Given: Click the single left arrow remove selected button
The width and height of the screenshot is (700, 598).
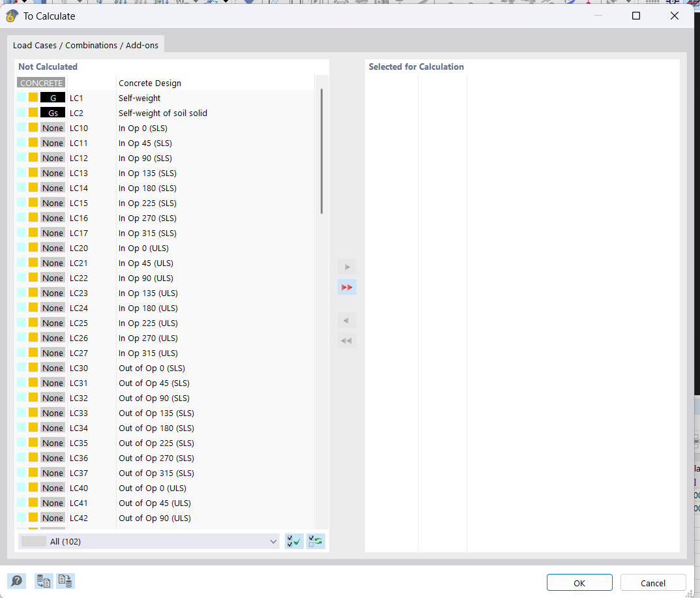Looking at the screenshot, I should point(347,321).
